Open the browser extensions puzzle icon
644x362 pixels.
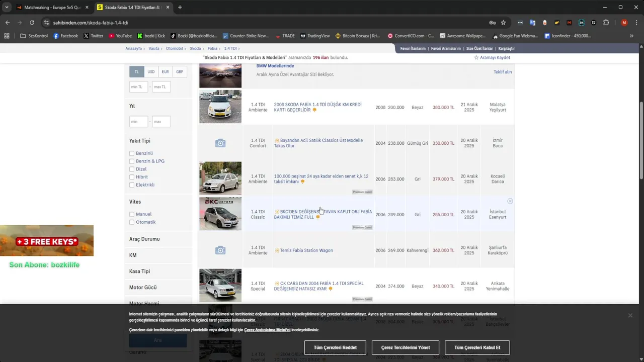(606, 23)
